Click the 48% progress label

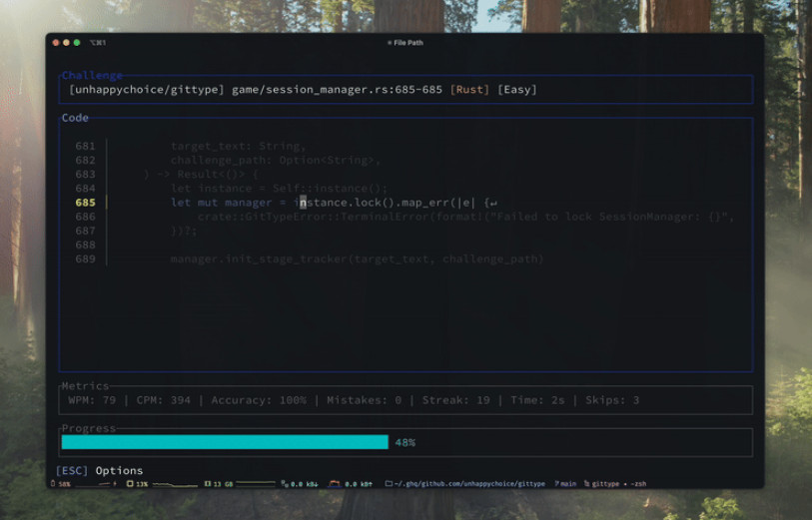405,442
